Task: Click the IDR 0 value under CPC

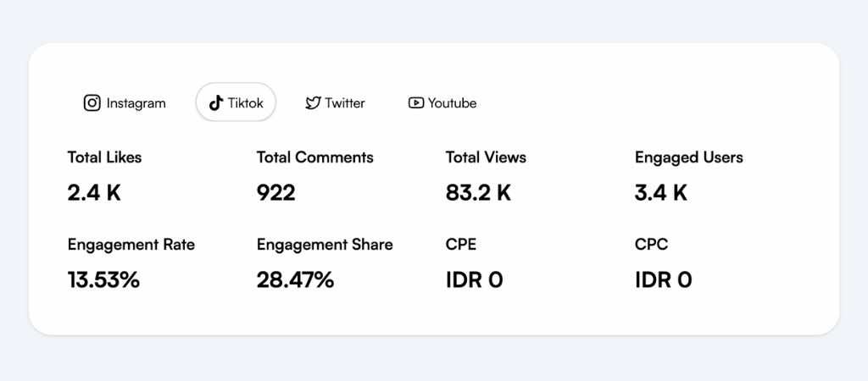Action: point(663,279)
